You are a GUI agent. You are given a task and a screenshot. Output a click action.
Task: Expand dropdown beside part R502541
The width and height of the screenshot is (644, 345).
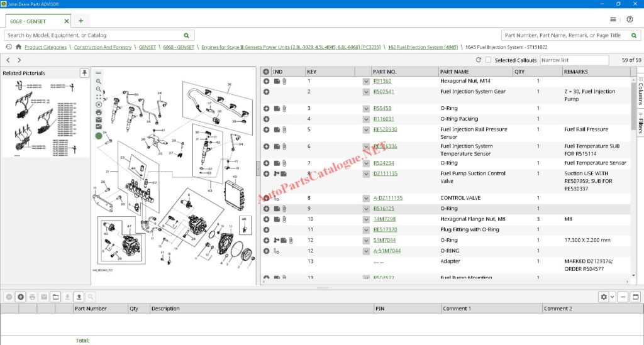[x=366, y=92]
